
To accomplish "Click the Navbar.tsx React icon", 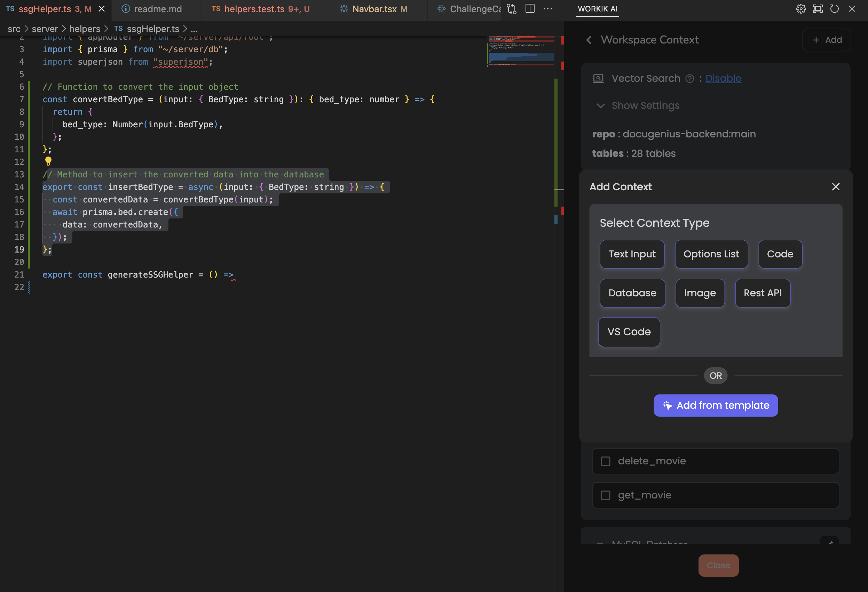I will [344, 9].
